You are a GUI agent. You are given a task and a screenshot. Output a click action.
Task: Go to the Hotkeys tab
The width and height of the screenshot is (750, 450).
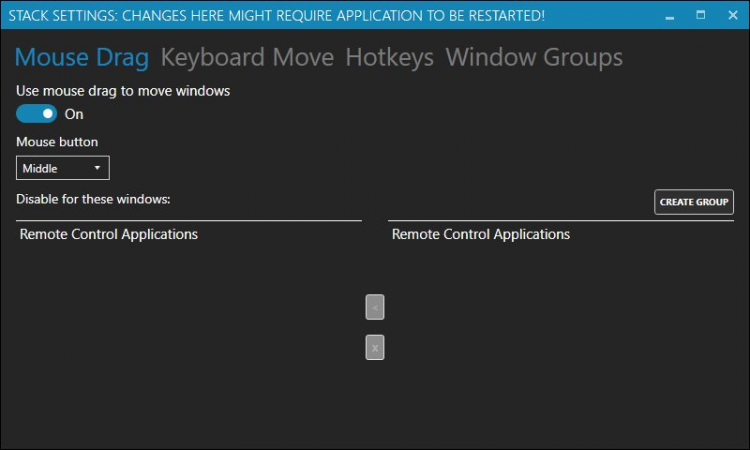389,57
